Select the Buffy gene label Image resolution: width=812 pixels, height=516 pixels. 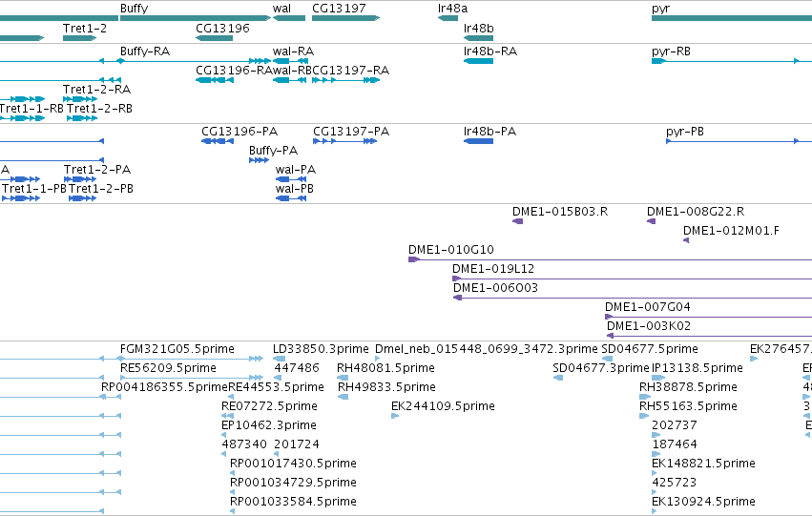point(135,9)
